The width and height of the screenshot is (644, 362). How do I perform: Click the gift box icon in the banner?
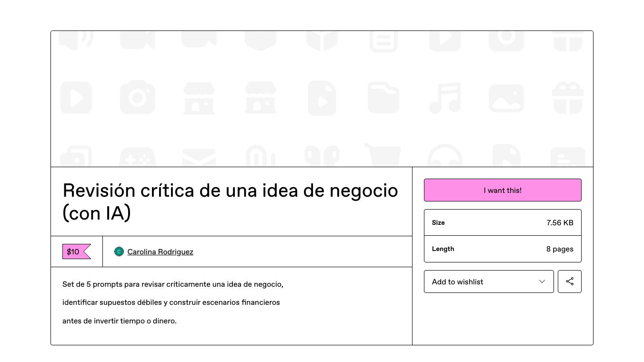[x=568, y=98]
